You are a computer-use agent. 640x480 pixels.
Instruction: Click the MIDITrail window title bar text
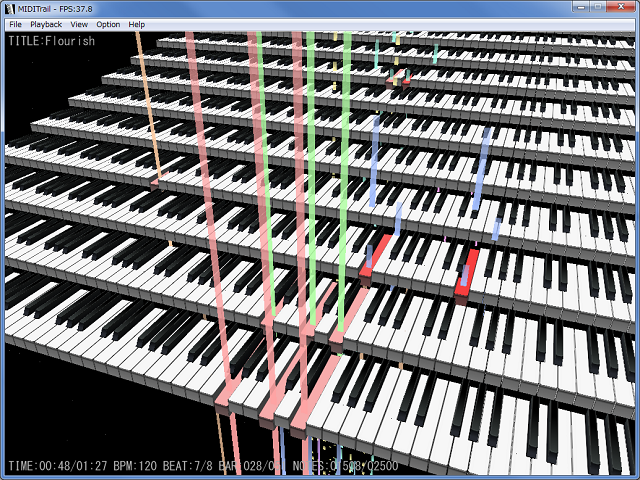click(x=55, y=9)
